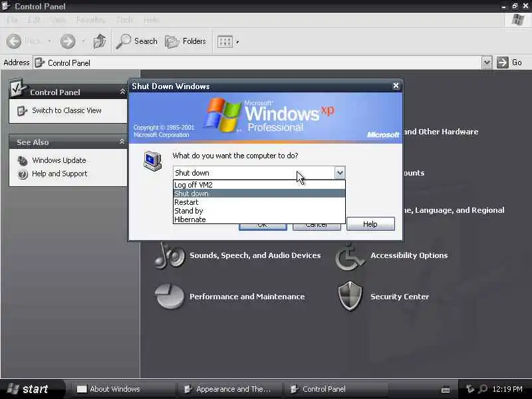Open Security Center category
The width and height of the screenshot is (532, 399).
[x=400, y=297]
